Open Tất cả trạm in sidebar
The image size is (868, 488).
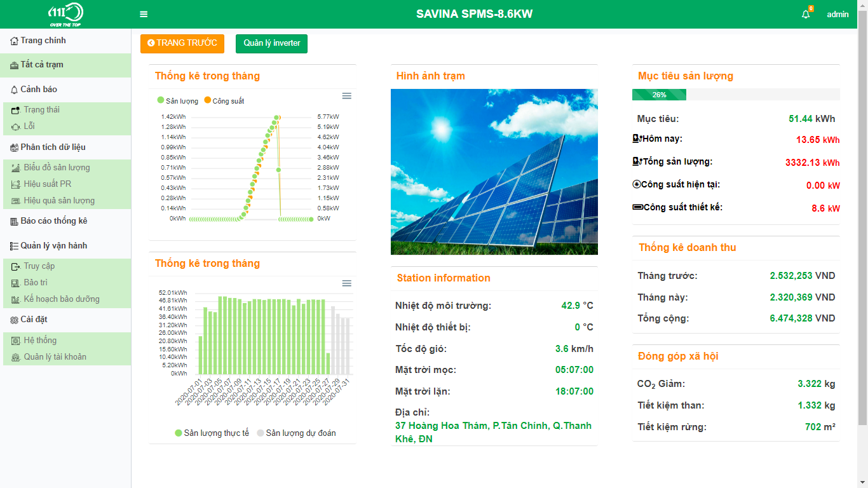point(41,65)
